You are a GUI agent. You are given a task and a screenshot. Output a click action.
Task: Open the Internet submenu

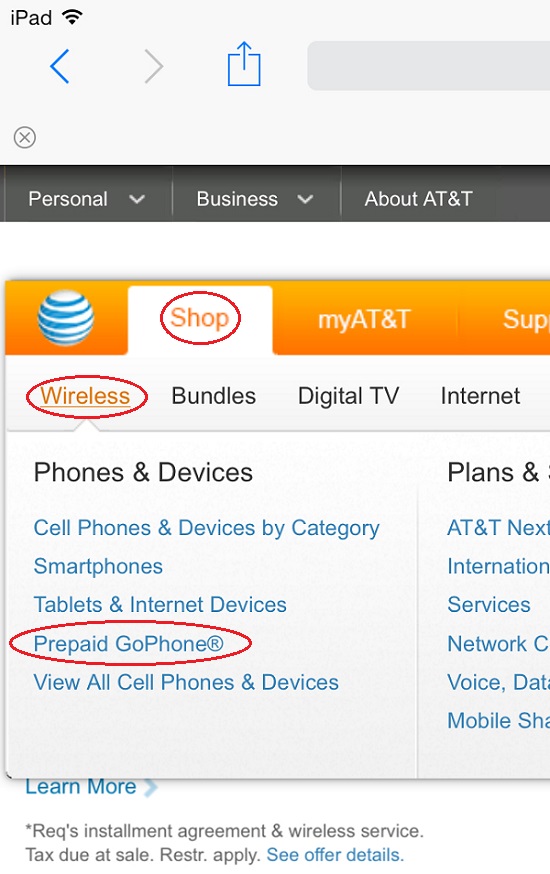point(480,396)
